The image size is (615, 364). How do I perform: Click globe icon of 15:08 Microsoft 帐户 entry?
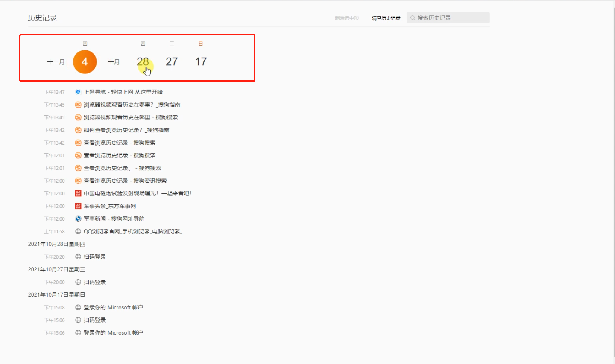click(78, 307)
